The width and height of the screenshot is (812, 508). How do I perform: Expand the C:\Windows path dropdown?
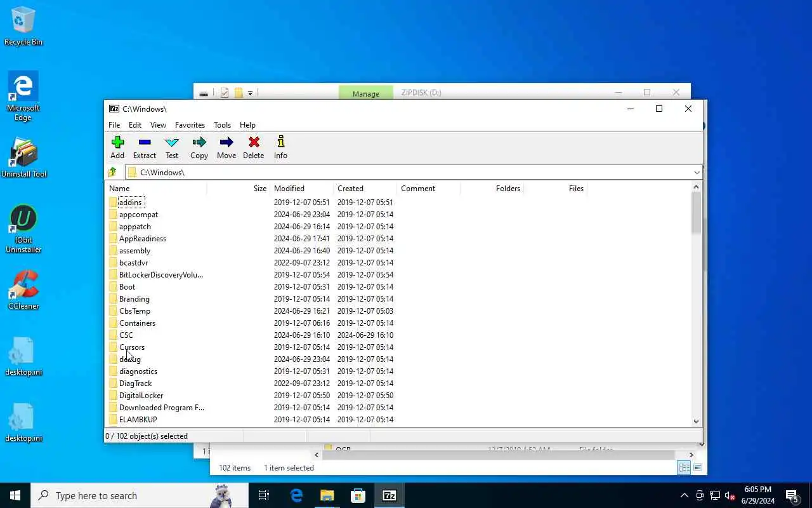pos(697,172)
